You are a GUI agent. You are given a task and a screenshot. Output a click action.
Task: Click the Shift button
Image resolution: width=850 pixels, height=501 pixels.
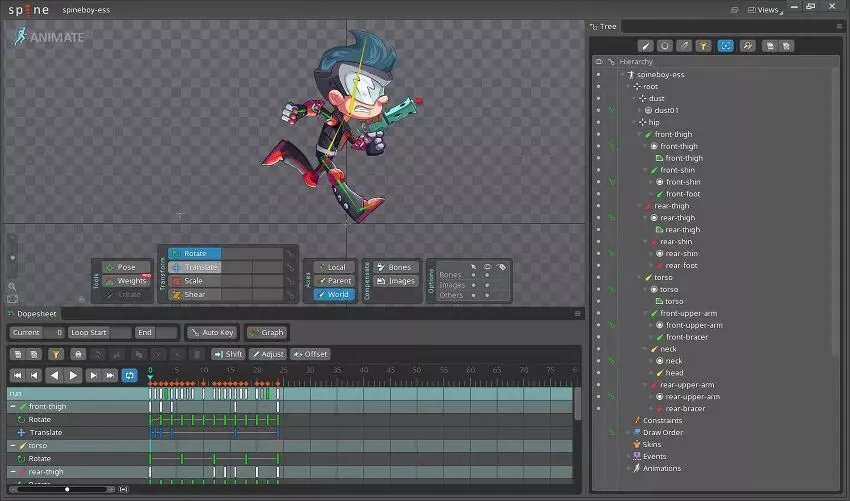(x=228, y=354)
